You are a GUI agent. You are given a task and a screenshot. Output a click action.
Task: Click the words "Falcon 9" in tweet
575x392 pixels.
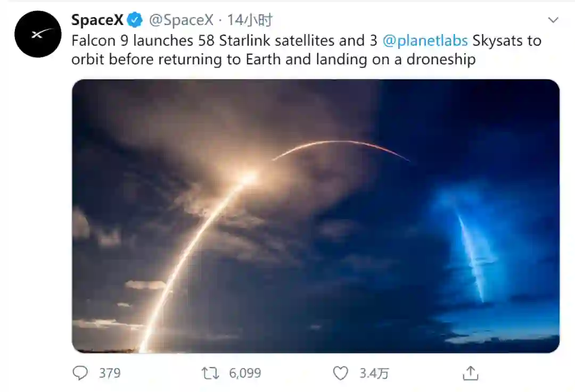100,40
